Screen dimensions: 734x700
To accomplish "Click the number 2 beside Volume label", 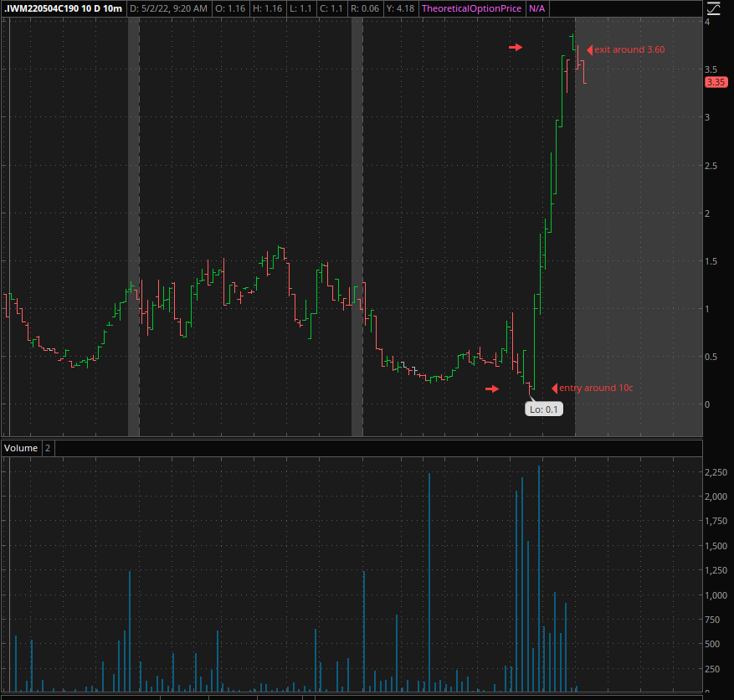I will [x=48, y=448].
